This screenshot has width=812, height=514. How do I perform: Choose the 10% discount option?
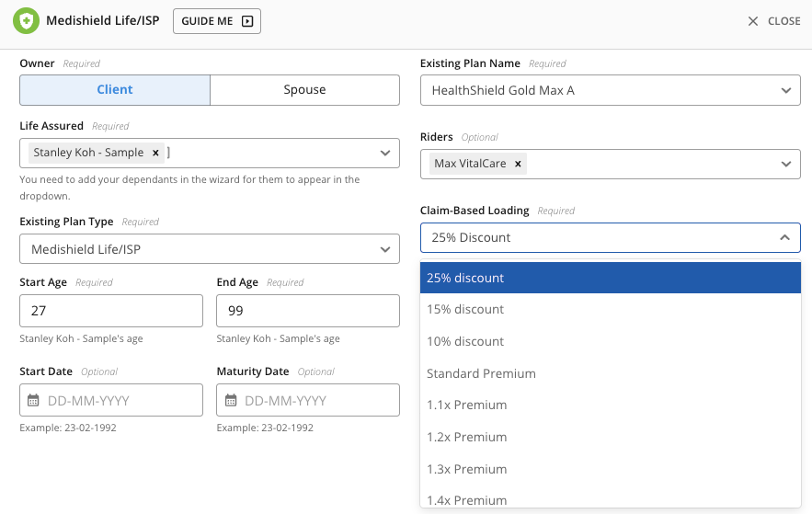[x=611, y=341]
